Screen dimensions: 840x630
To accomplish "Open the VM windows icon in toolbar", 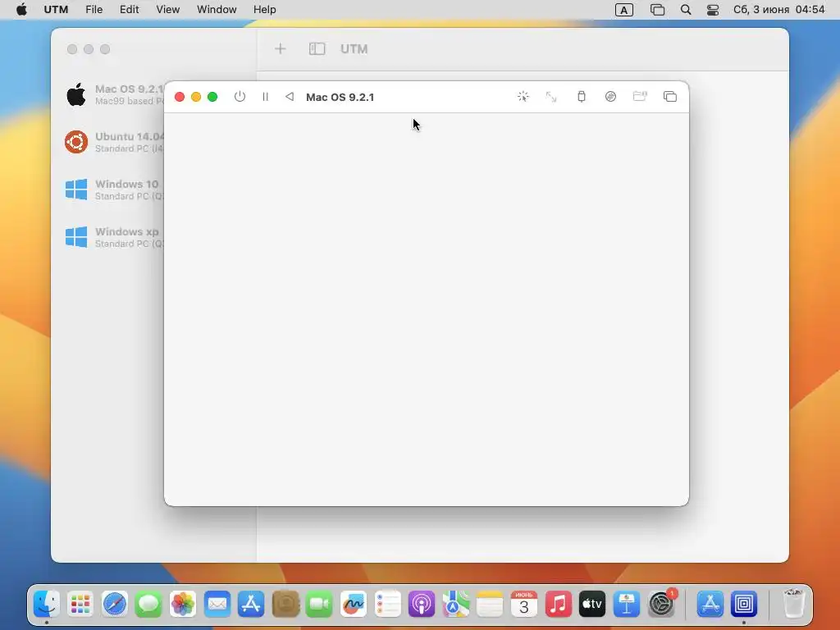I will pos(670,97).
